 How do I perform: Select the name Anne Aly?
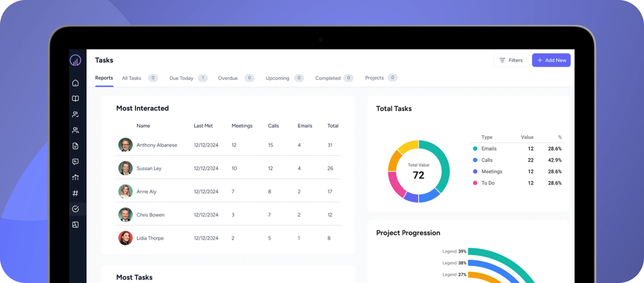point(146,192)
